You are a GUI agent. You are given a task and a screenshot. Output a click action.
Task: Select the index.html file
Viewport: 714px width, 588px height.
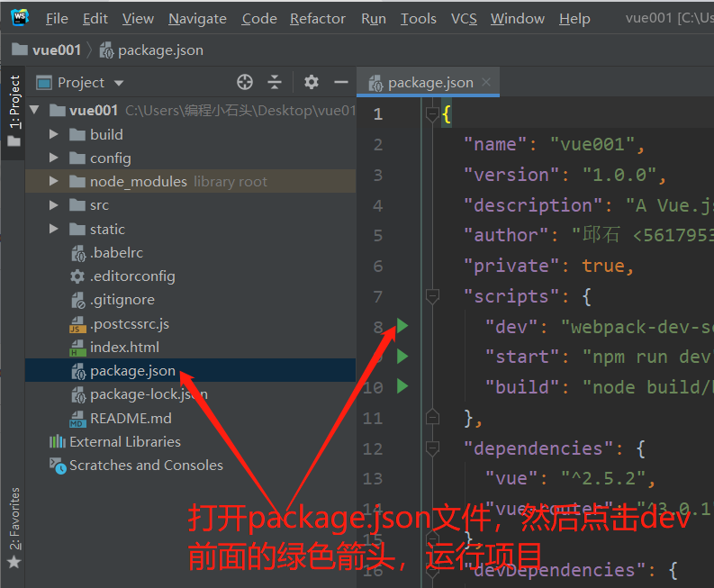point(190,347)
